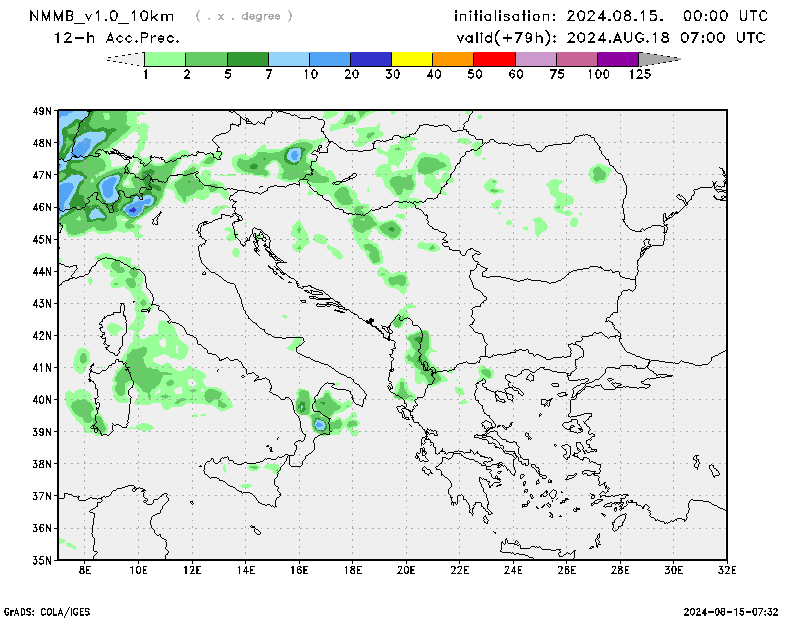Select the 20E longitude axis label
The width and height of the screenshot is (800, 618).
tap(406, 570)
